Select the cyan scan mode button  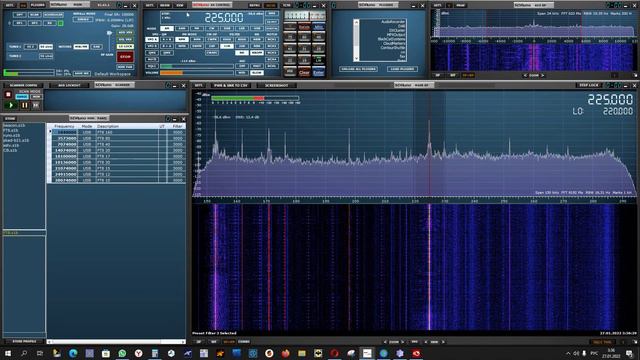coord(22,97)
